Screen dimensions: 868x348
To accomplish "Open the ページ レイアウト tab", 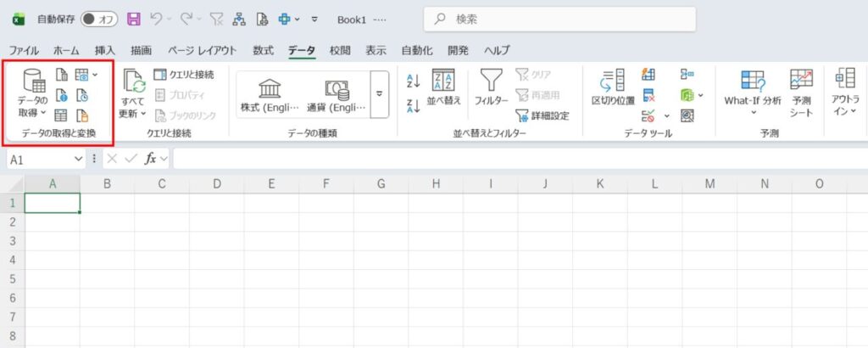I will coord(202,50).
